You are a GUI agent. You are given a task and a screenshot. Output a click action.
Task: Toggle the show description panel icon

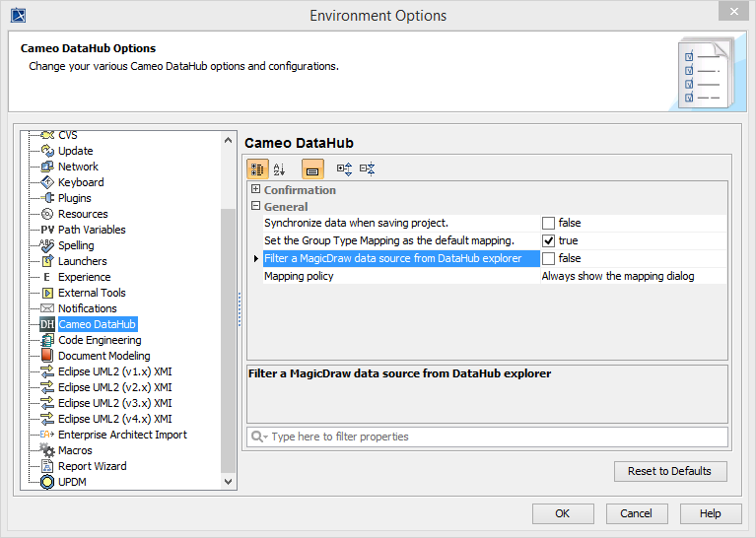[312, 169]
